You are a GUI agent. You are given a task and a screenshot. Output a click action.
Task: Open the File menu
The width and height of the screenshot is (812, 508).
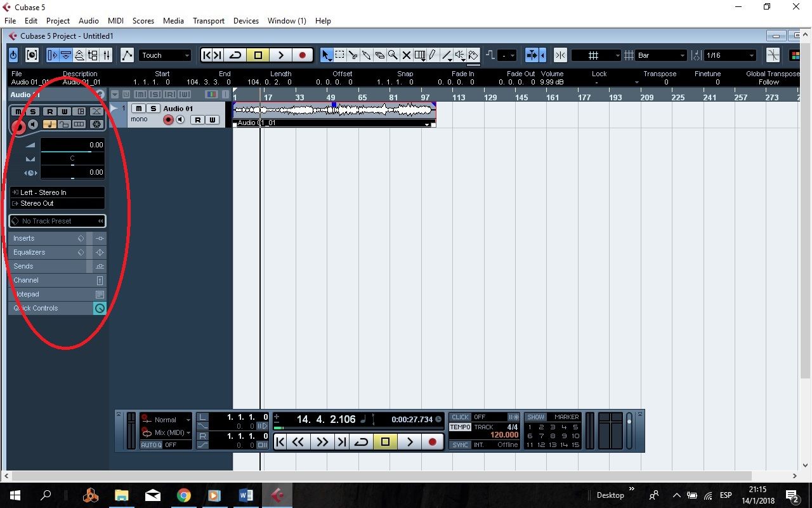10,20
